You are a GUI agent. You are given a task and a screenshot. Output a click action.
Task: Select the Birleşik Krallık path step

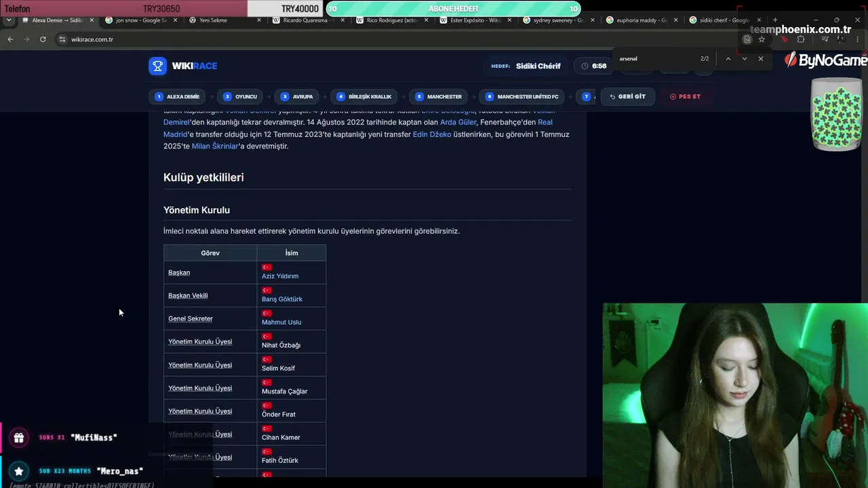pos(364,96)
